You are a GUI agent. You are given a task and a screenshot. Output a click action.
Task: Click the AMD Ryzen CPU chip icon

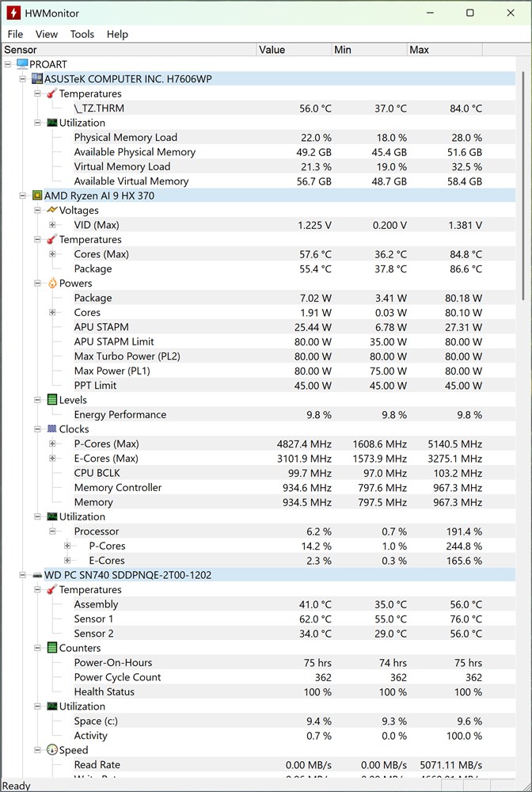click(x=36, y=196)
